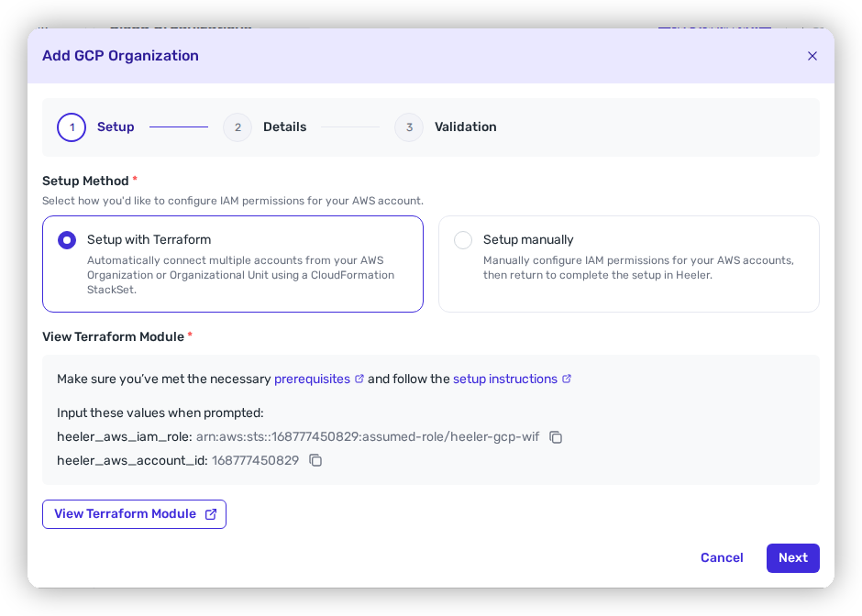The height and width of the screenshot is (616, 862).
Task: Click external link icon after setup instructions
Action: [x=566, y=379]
